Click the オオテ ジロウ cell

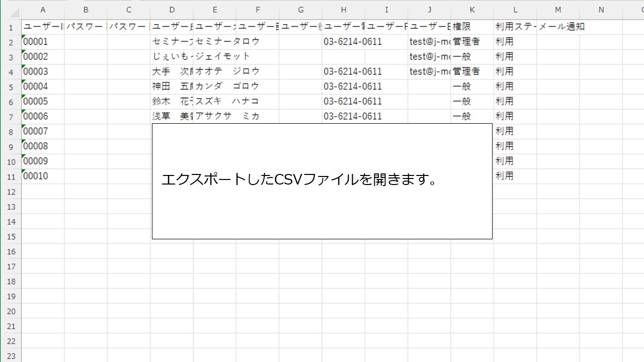click(215, 71)
